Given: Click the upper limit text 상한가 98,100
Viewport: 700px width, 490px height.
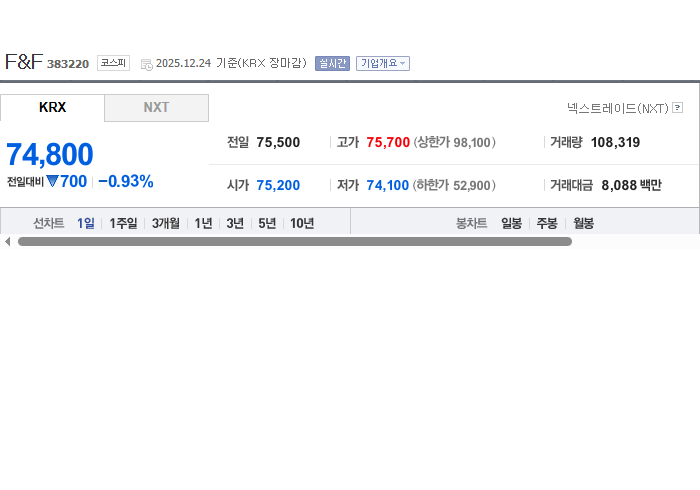Looking at the screenshot, I should [454, 142].
